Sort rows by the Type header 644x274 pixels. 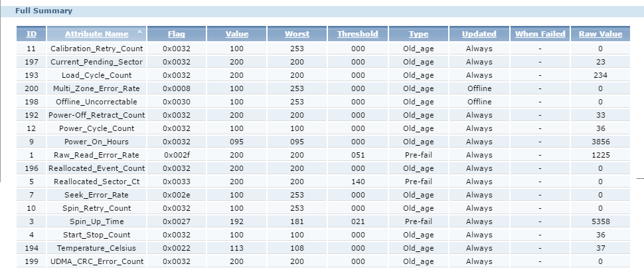418,34
